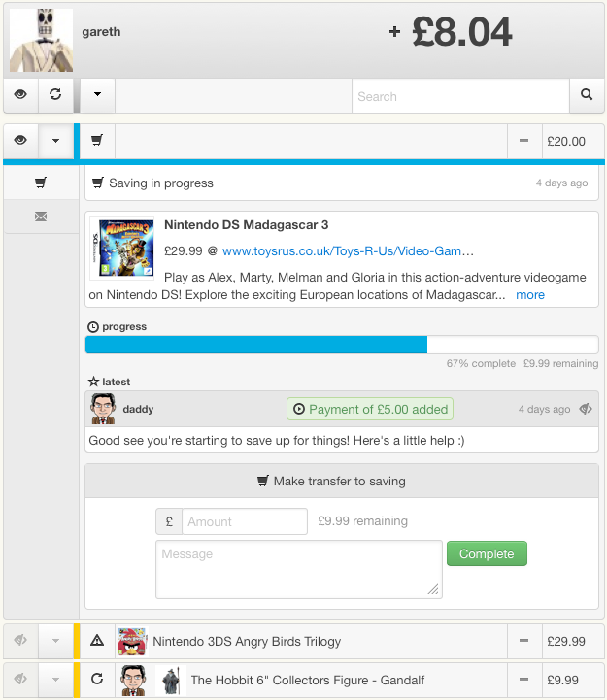Click the £ currency prefix box
607x700 pixels.
(x=169, y=521)
